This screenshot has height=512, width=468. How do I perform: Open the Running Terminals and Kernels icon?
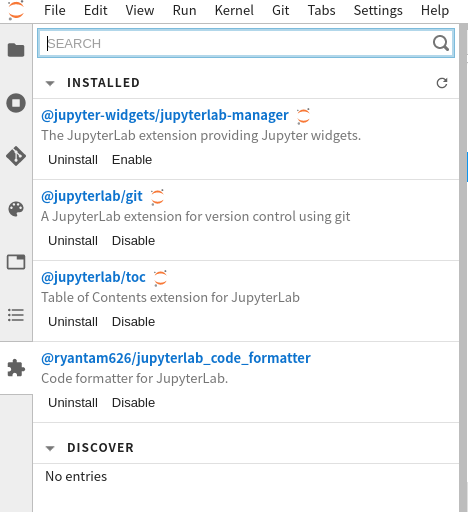(16, 103)
